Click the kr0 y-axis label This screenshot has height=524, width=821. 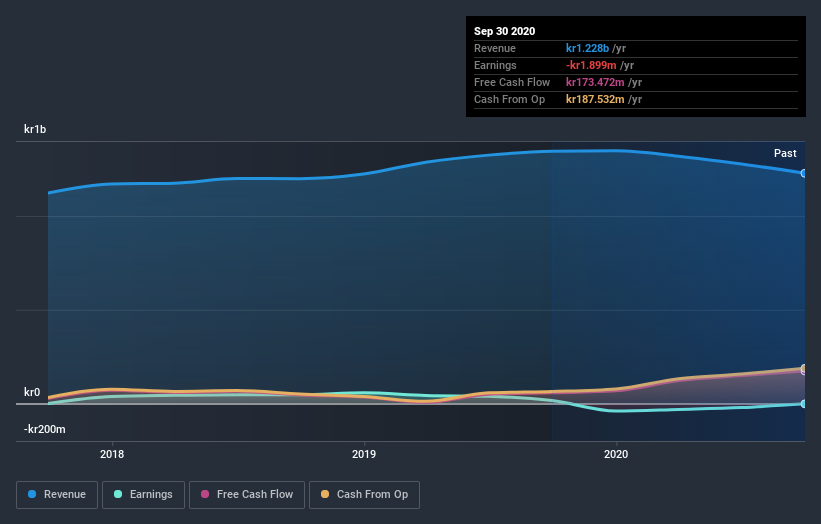[32, 392]
